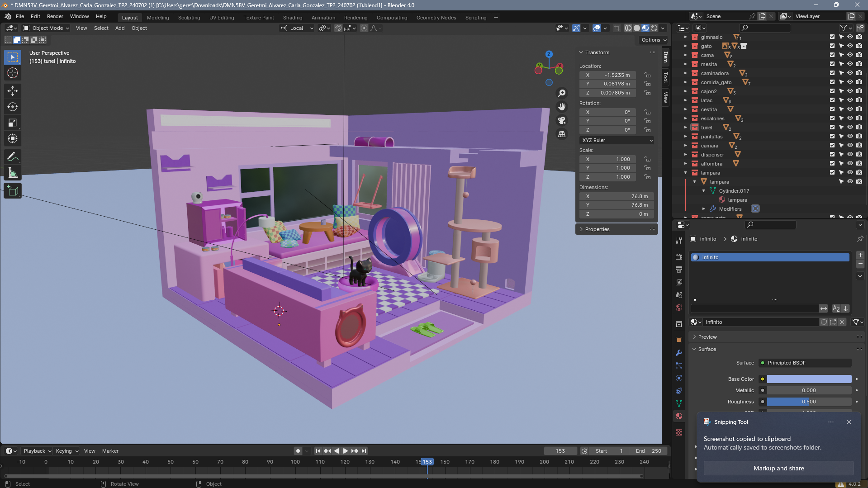The width and height of the screenshot is (868, 488).
Task: Click the current frame 153 field
Action: (560, 451)
